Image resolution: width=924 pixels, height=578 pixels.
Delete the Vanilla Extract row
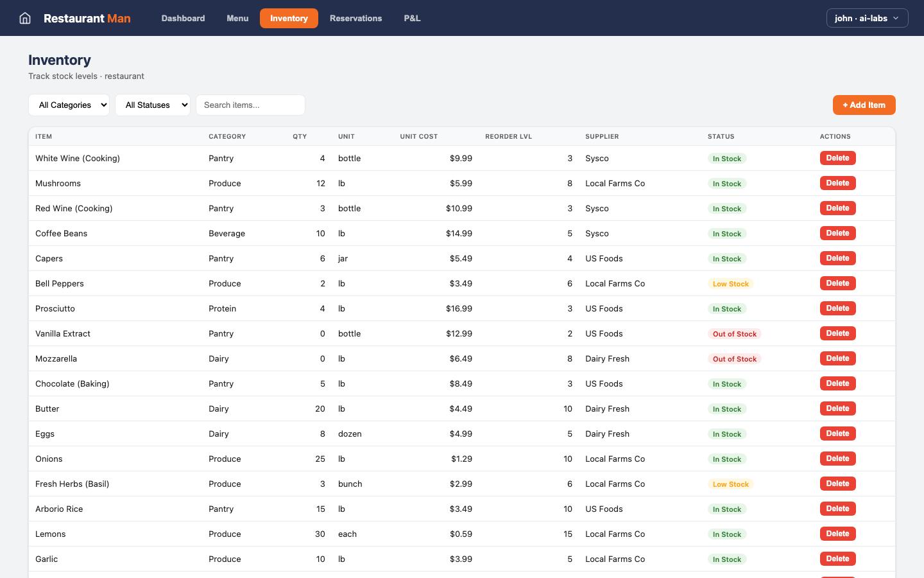click(x=837, y=333)
